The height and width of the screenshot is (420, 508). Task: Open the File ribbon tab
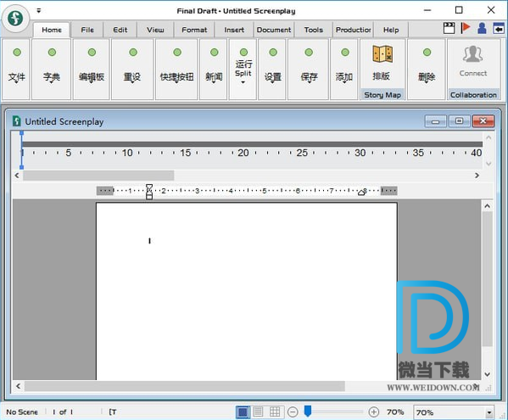87,30
